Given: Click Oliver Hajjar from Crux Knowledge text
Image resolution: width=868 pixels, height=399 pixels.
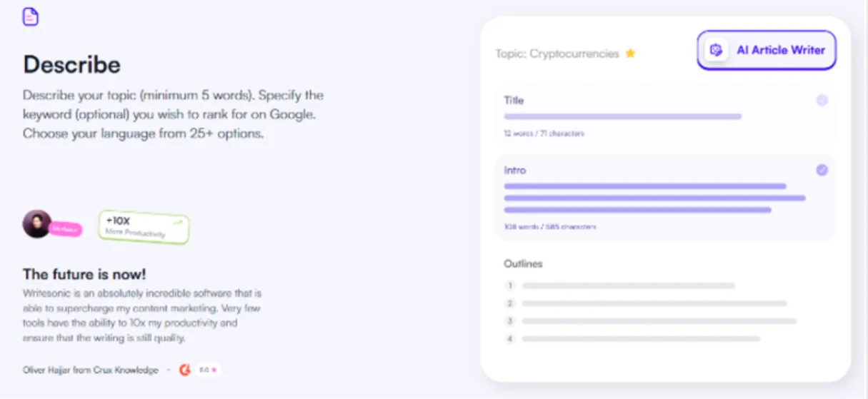Looking at the screenshot, I should coord(91,370).
